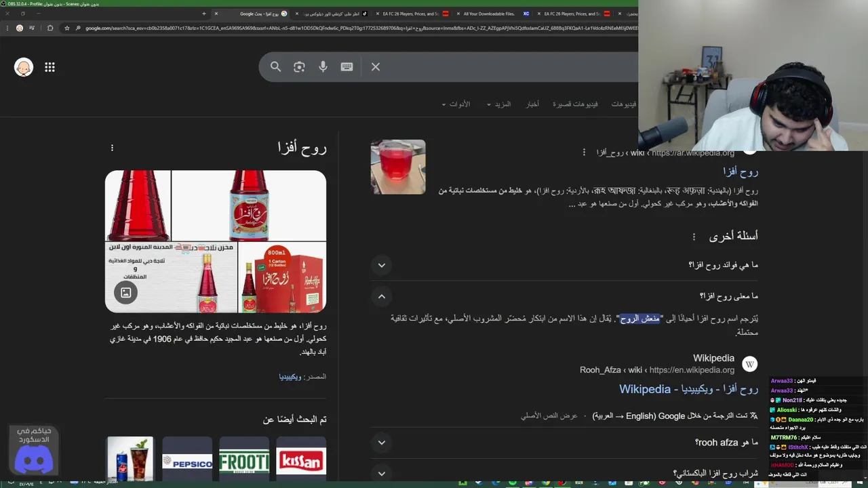Screen dimensions: 868x488
Task: Click عرض النص الأصلي link
Action: (549, 415)
